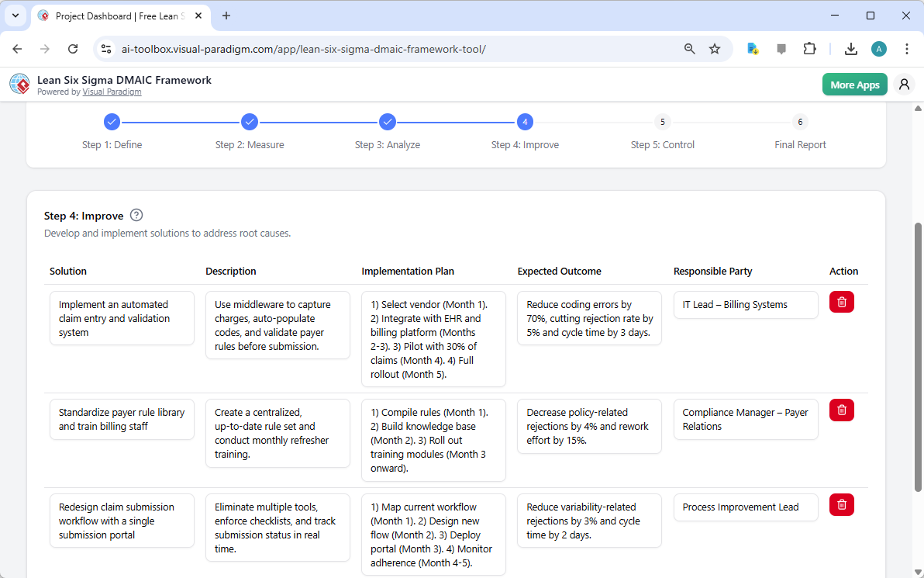View site information via the address bar icon
Image resolution: width=924 pixels, height=578 pixels.
[105, 48]
